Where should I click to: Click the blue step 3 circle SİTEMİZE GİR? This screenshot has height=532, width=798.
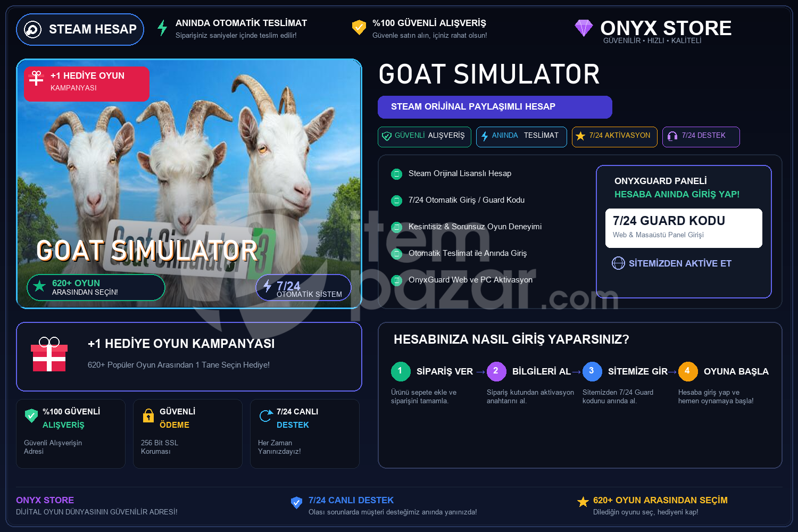click(592, 371)
